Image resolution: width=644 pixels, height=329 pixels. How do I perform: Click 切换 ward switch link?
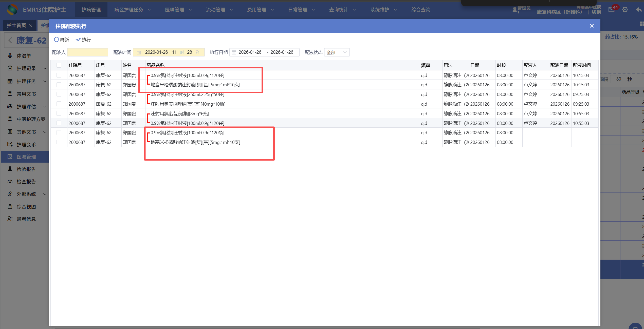(596, 12)
